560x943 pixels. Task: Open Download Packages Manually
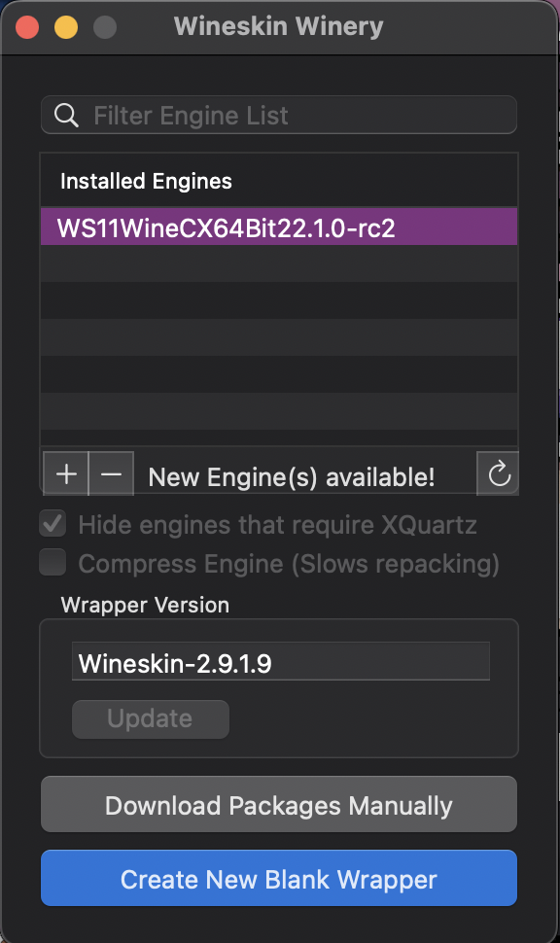click(x=279, y=805)
